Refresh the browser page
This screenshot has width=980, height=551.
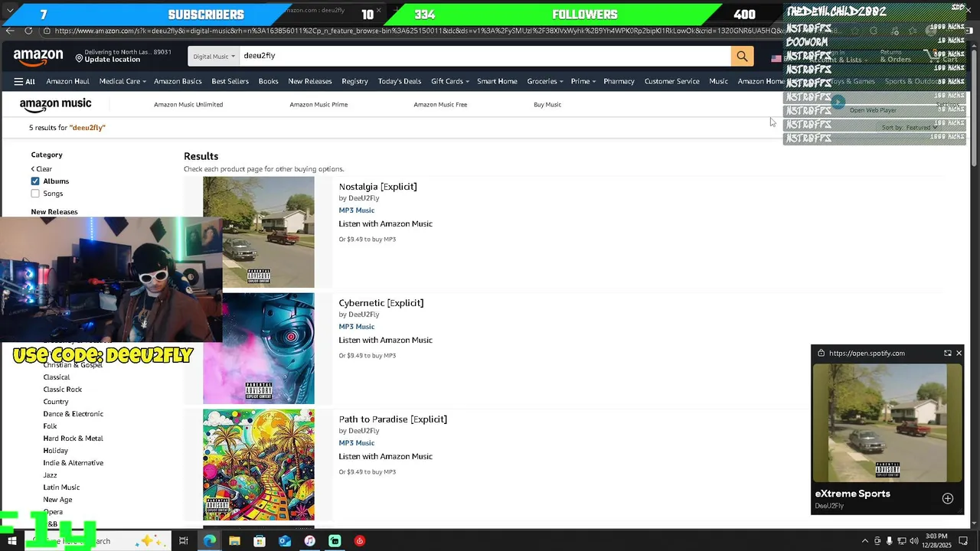28,31
